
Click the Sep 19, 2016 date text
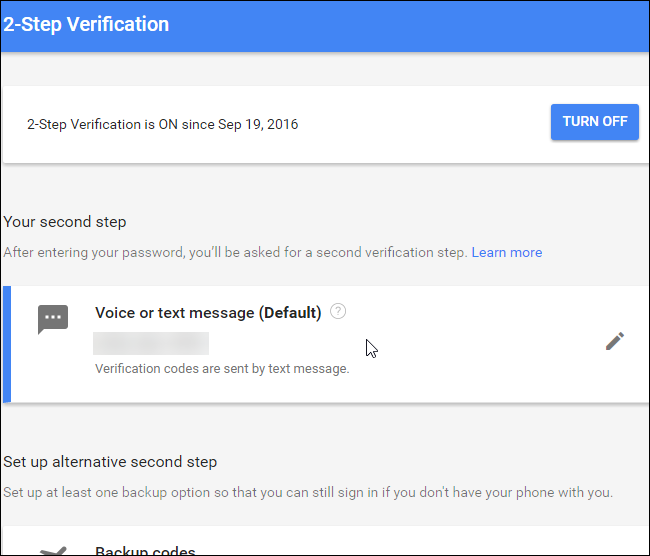click(256, 125)
